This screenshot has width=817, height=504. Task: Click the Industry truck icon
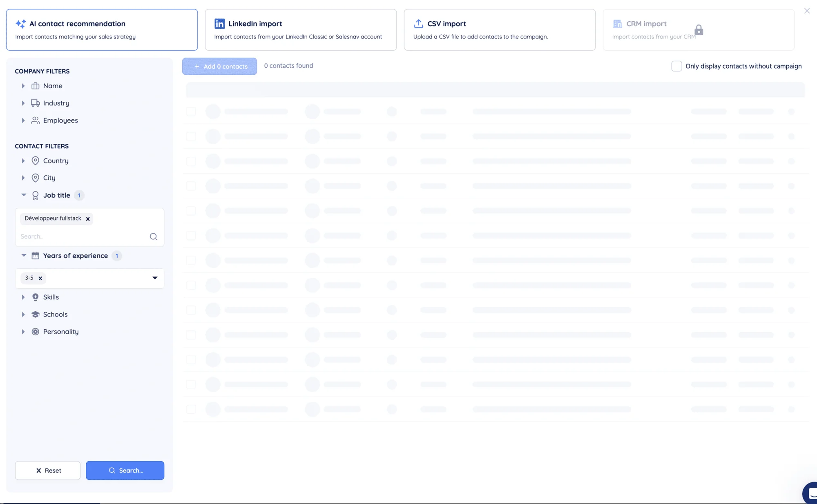(36, 103)
